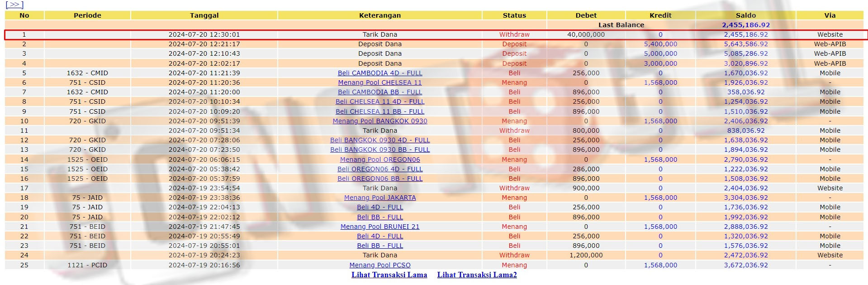Open Menang Pool PCSO link
This screenshot has height=285, width=868.
point(379,265)
